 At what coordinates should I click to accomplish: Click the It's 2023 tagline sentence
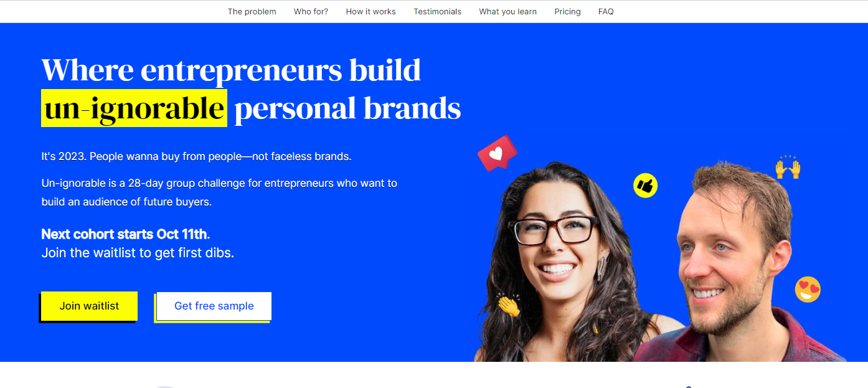(197, 156)
